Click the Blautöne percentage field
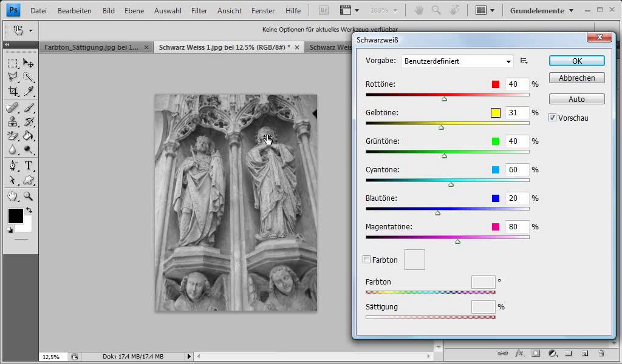The image size is (622, 364). coord(518,198)
